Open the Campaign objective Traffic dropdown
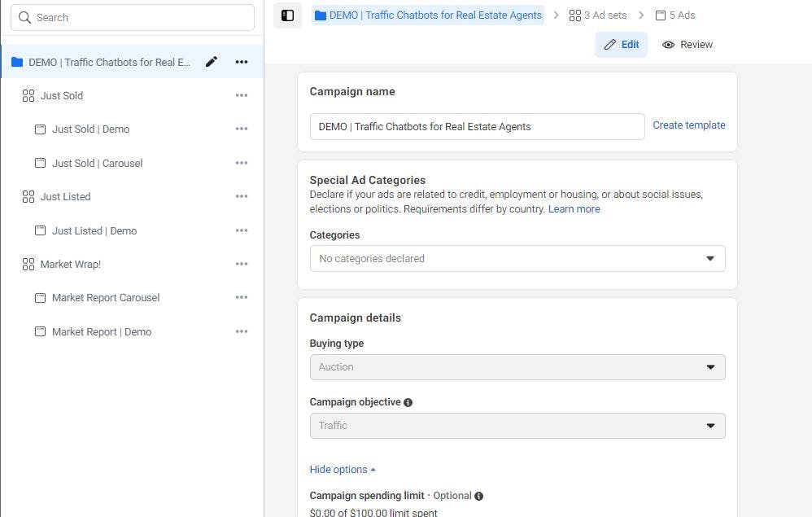812x517 pixels. click(x=517, y=426)
